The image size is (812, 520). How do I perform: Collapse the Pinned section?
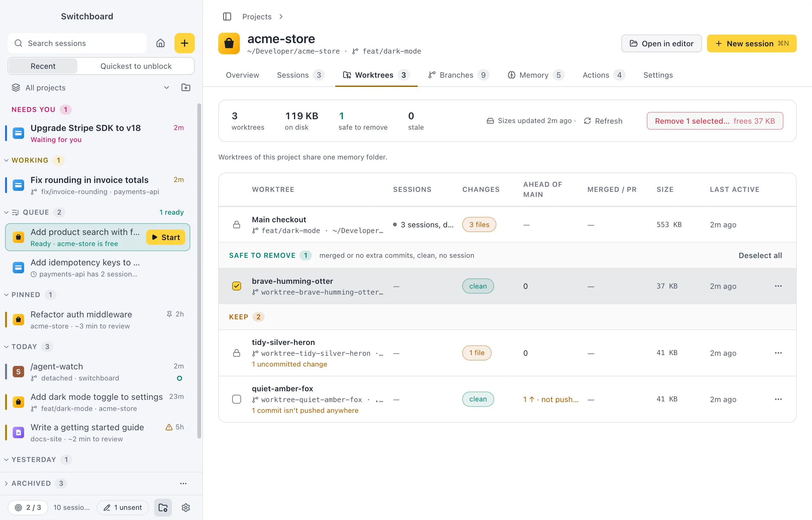[x=6, y=295]
